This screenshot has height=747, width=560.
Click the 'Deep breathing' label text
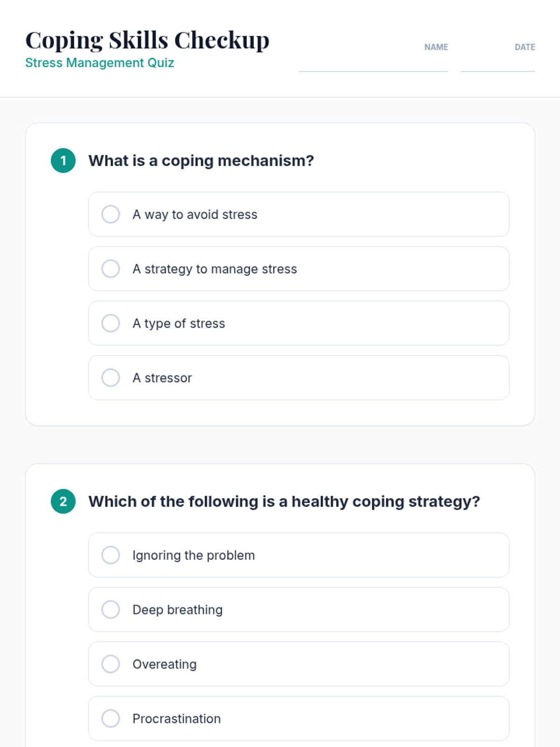(x=177, y=610)
